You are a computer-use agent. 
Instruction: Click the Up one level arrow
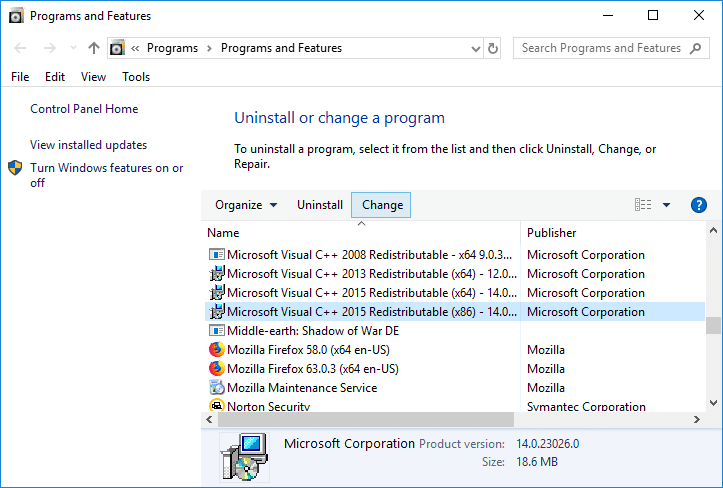(94, 48)
